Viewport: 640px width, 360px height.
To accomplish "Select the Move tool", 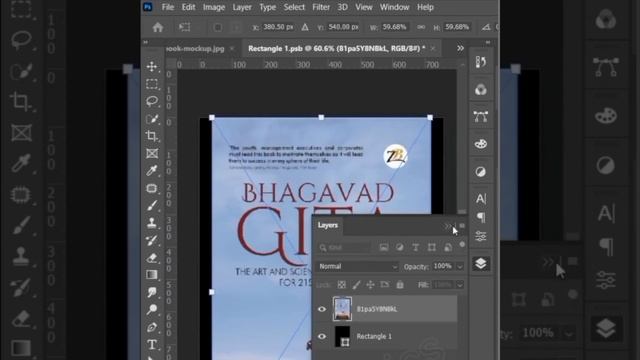I will (x=152, y=67).
